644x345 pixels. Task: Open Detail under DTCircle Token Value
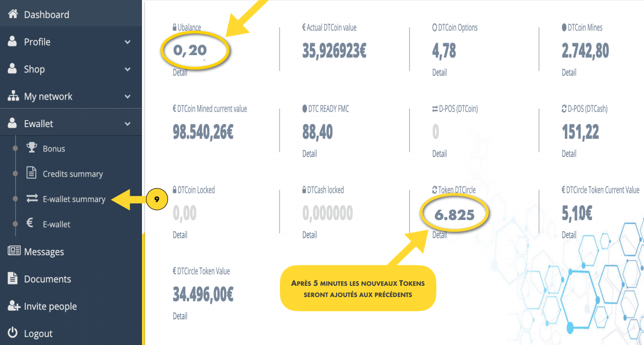[180, 316]
